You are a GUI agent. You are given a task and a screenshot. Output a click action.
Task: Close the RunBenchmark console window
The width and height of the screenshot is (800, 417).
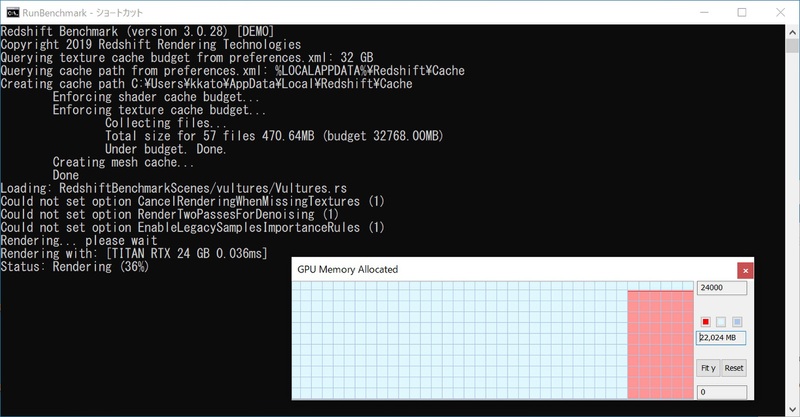780,12
